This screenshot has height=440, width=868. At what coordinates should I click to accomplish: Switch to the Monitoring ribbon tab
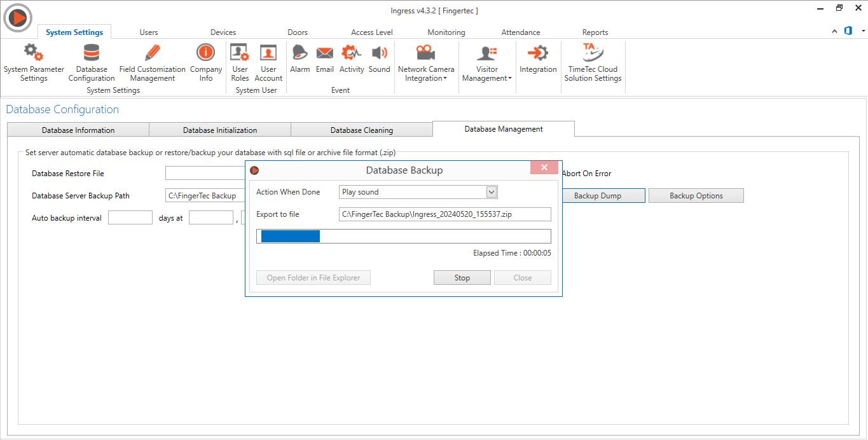click(446, 32)
